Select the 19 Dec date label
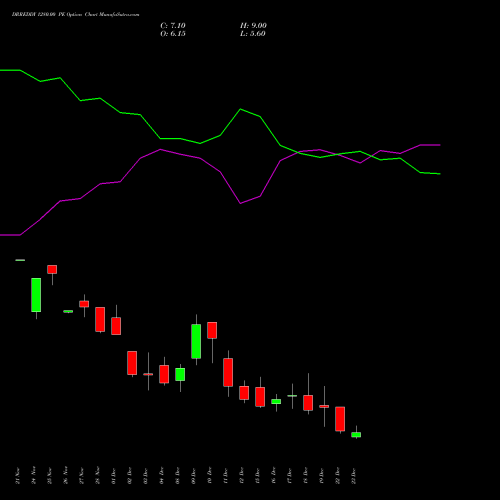This screenshot has height=500, width=500. coord(321,476)
